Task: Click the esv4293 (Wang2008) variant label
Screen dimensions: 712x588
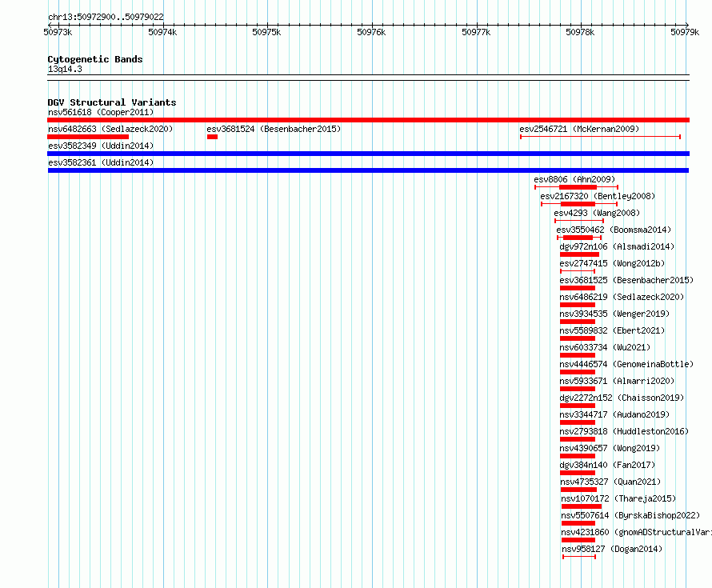Action: pyautogui.click(x=597, y=213)
